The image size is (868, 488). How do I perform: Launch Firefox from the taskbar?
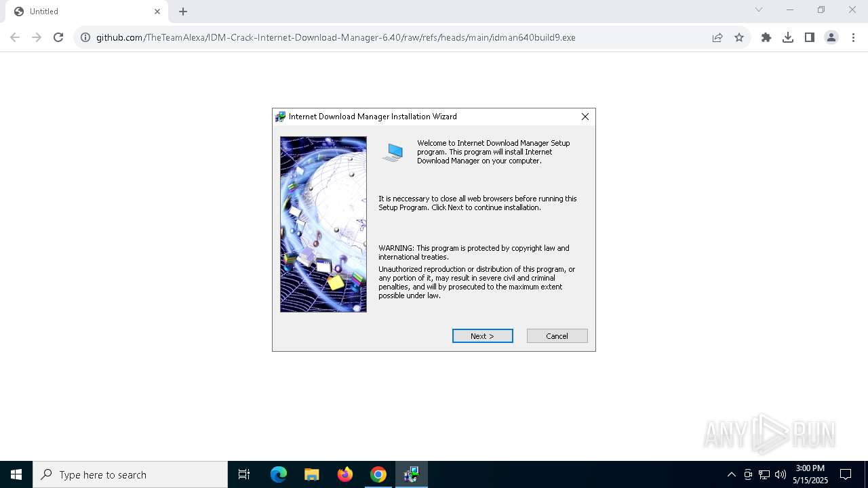(x=345, y=474)
